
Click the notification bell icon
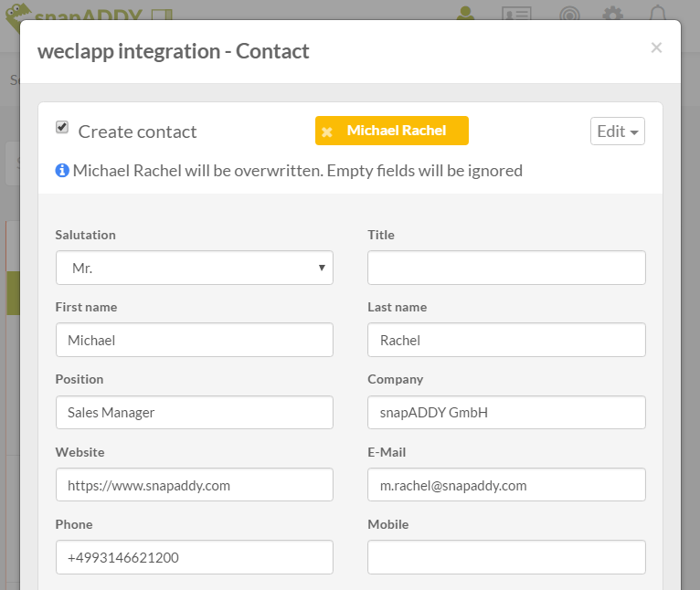point(657,14)
